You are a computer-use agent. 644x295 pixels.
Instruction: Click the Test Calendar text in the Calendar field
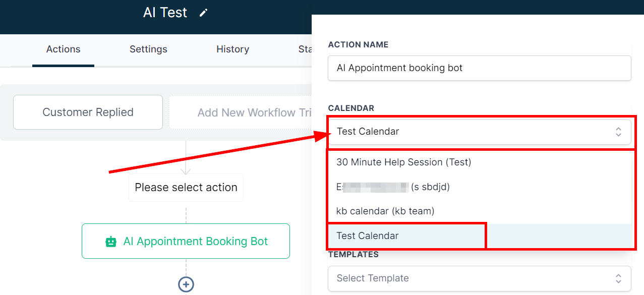(368, 132)
